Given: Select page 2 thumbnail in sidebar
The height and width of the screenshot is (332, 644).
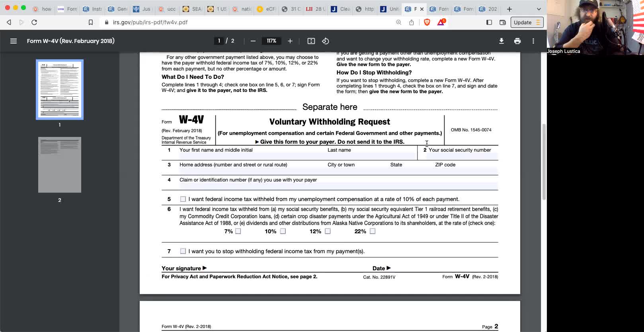Looking at the screenshot, I should coord(60,165).
